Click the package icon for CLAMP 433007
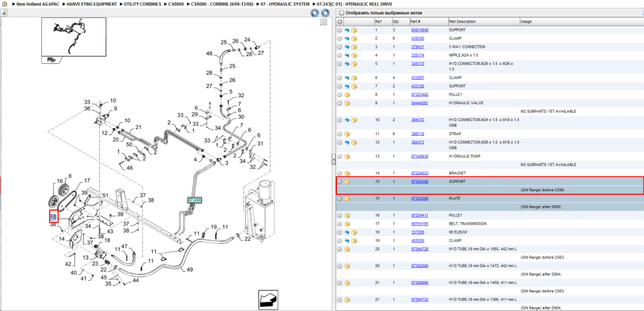 click(x=354, y=78)
